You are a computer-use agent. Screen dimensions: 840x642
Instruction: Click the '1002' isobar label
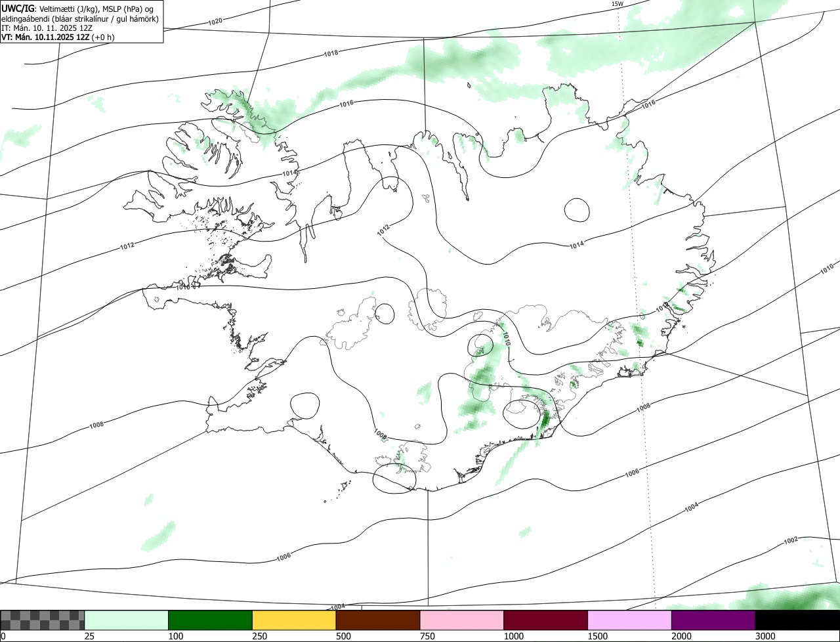coord(791,540)
